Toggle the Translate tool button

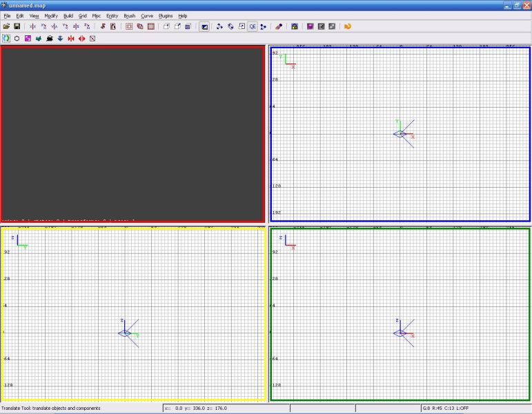pos(219,26)
